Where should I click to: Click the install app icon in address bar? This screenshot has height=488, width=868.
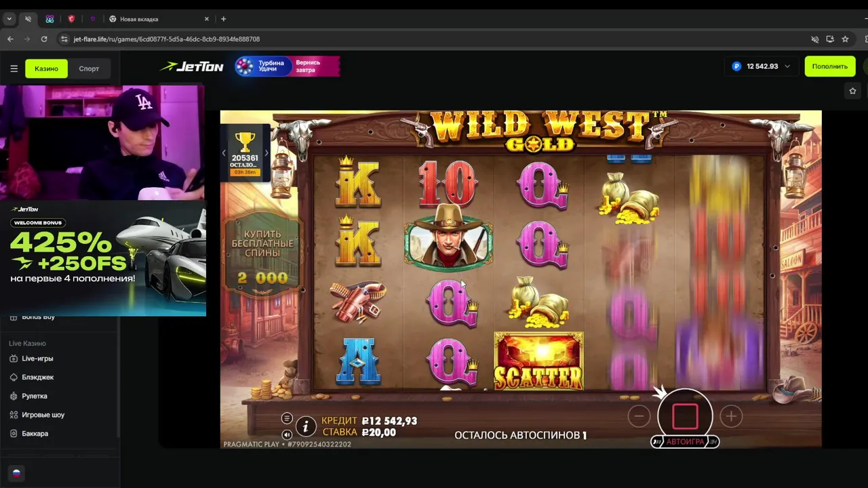point(830,39)
